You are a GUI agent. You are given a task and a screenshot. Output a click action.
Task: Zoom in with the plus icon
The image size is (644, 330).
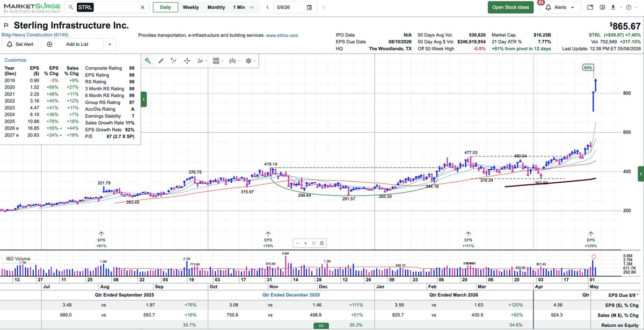pyautogui.click(x=305, y=243)
